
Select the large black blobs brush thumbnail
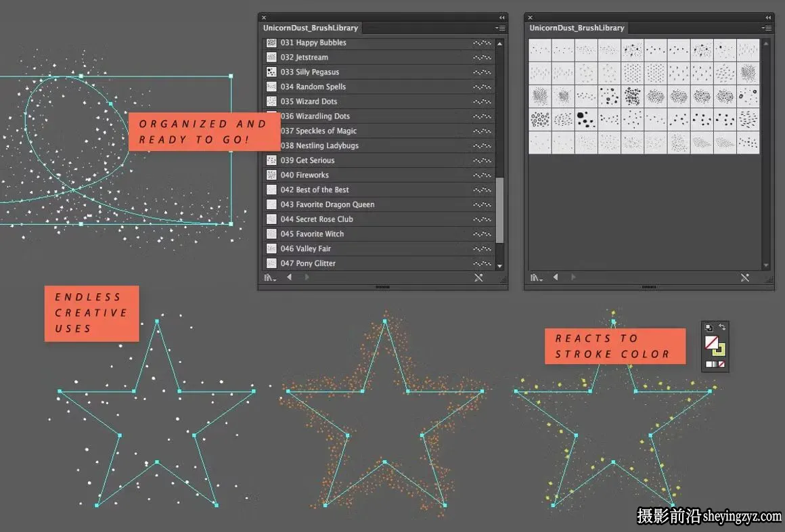[586, 119]
